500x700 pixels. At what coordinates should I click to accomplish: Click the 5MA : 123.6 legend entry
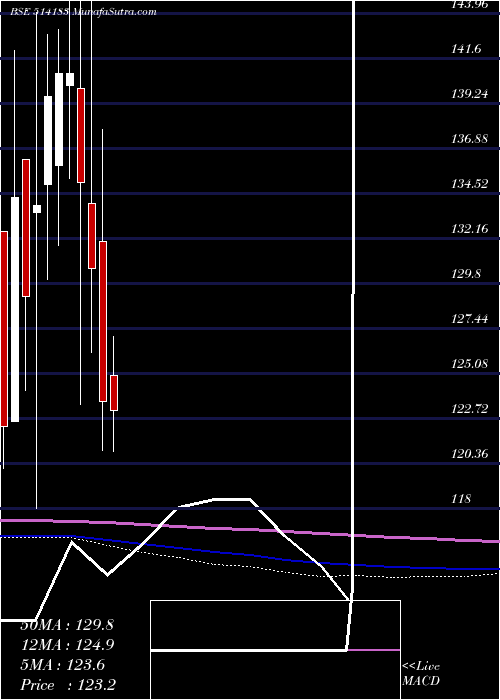pyautogui.click(x=62, y=665)
